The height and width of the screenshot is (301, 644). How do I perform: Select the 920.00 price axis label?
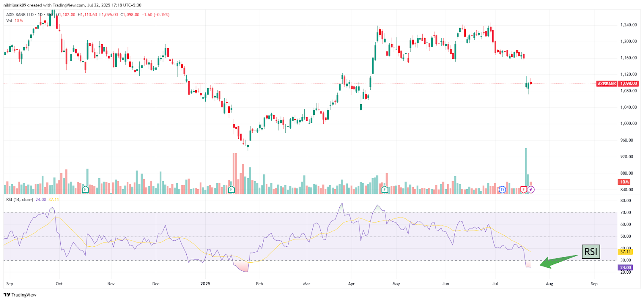[627, 157]
